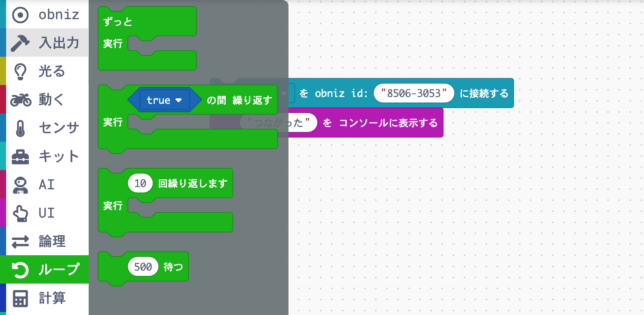Select the hammer icon for 入出力
This screenshot has height=315, width=644.
(20, 43)
